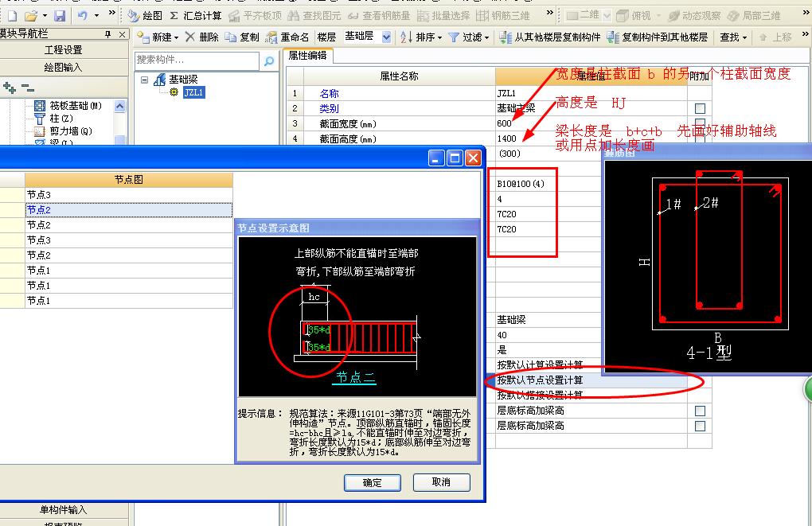Viewport: 812px width, 526px height.
Task: Click 复制构件到其他楼层 toolbar item
Action: pyautogui.click(x=657, y=37)
